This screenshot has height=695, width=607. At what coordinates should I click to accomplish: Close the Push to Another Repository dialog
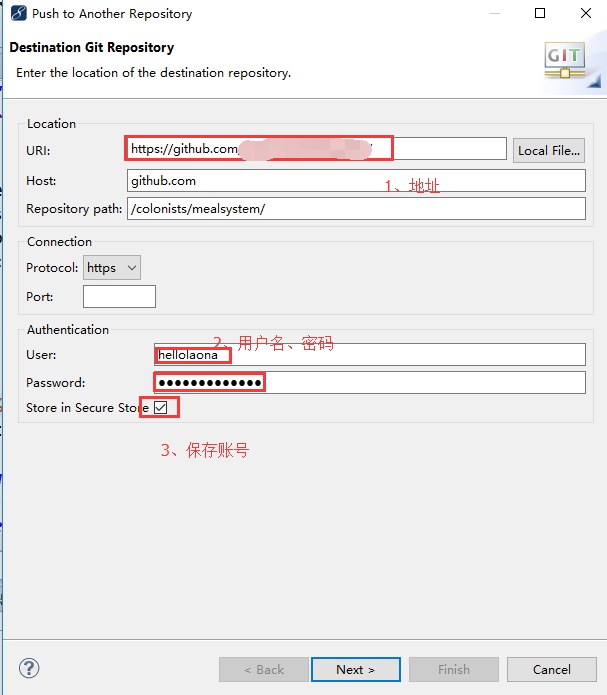pyautogui.click(x=586, y=13)
